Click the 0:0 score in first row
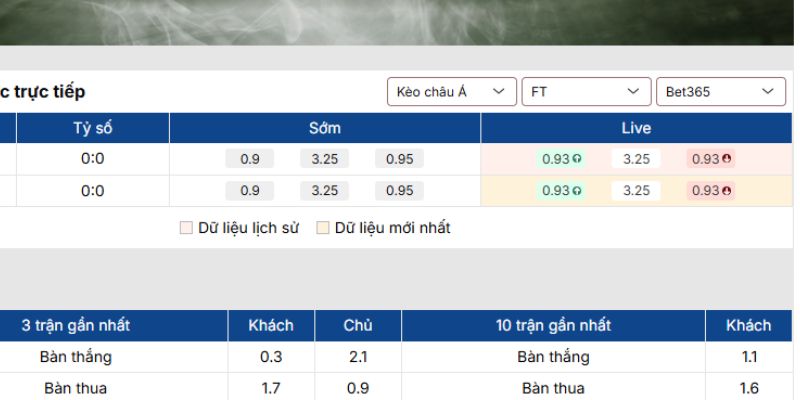 click(x=92, y=159)
